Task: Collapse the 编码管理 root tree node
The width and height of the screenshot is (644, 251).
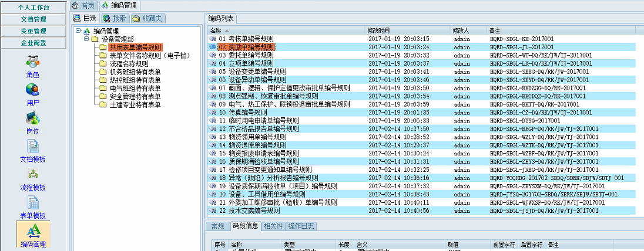Action: 78,30
